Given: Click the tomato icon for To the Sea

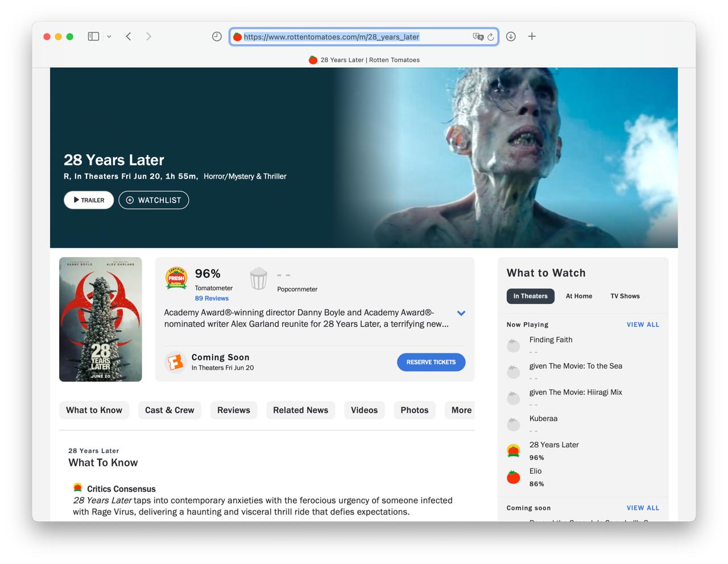Looking at the screenshot, I should (514, 372).
